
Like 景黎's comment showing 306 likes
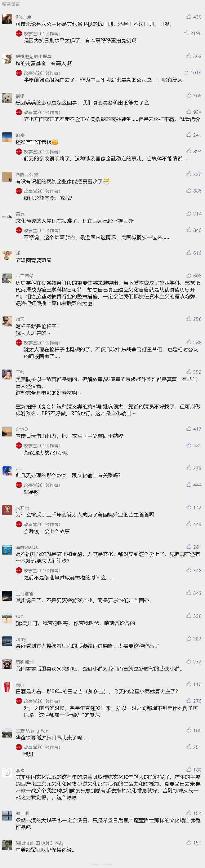(x=194, y=95)
